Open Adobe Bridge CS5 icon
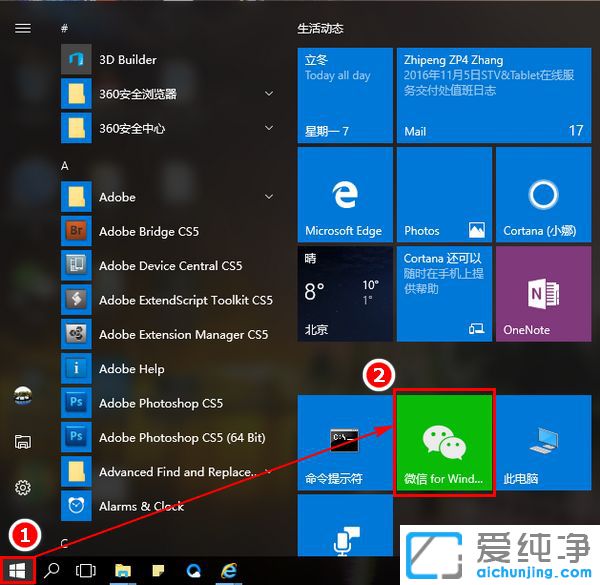The image size is (600, 585). click(76, 231)
